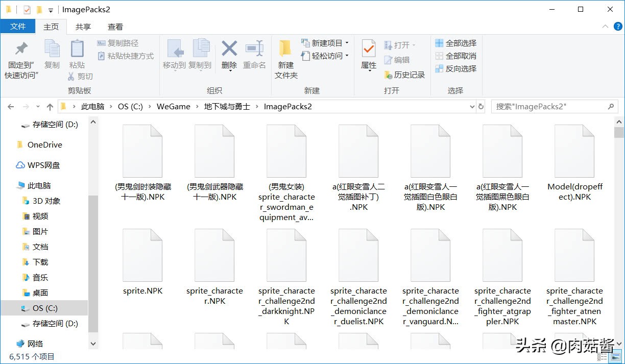Click navigation pane scroll up arrow

tap(93, 123)
